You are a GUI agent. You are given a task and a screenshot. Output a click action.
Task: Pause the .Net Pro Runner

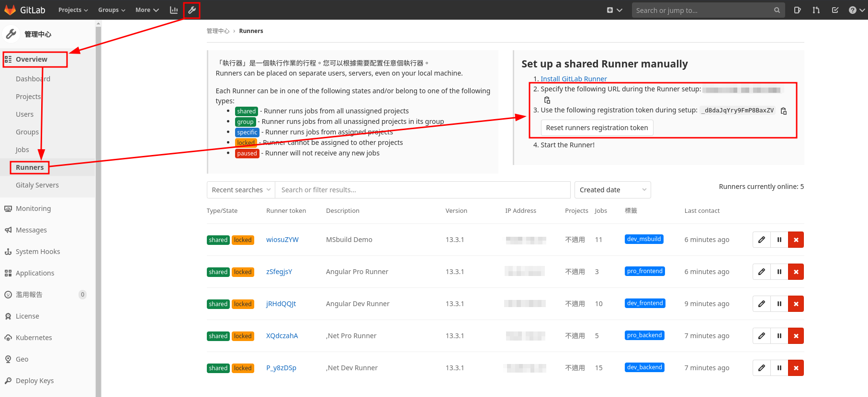pos(779,336)
